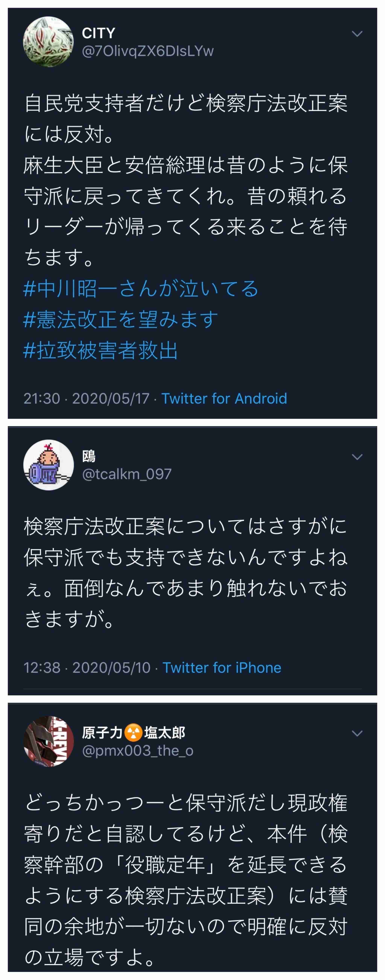Viewport: 385px width, 980px height.
Task: Open 原子力塩太郎's robot avatar
Action: (48, 742)
